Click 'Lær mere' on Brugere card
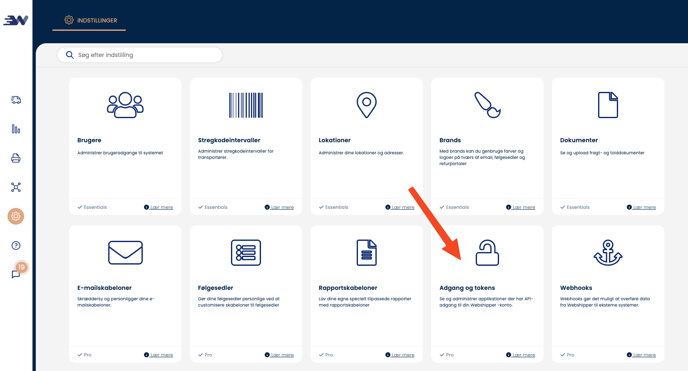 158,207
